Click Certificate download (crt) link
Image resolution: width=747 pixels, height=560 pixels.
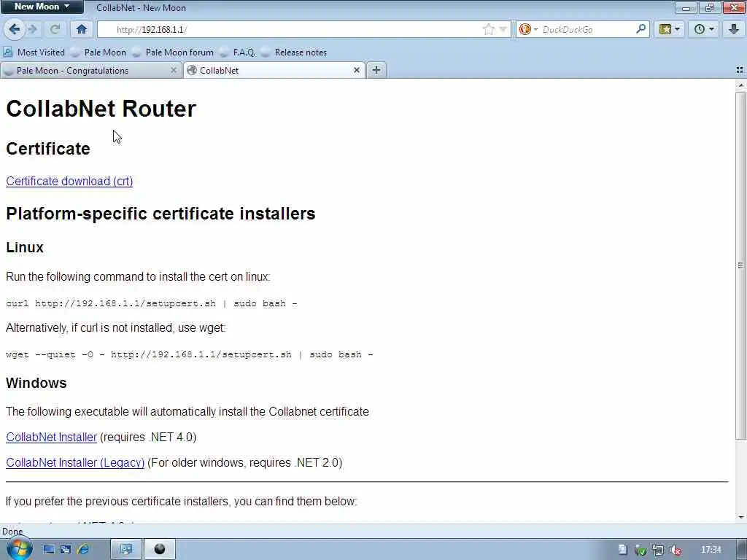(69, 181)
